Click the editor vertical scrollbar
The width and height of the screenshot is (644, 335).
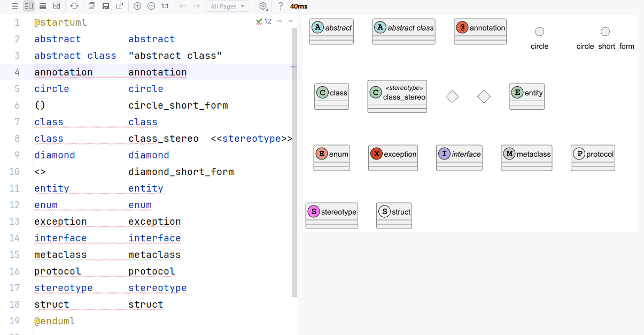pos(294,161)
